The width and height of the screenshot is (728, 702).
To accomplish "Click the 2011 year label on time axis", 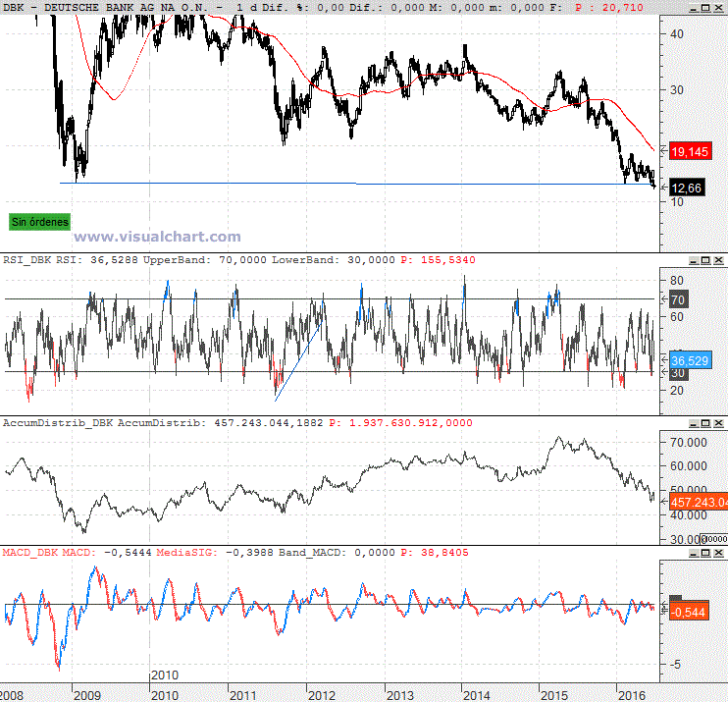I will (243, 695).
